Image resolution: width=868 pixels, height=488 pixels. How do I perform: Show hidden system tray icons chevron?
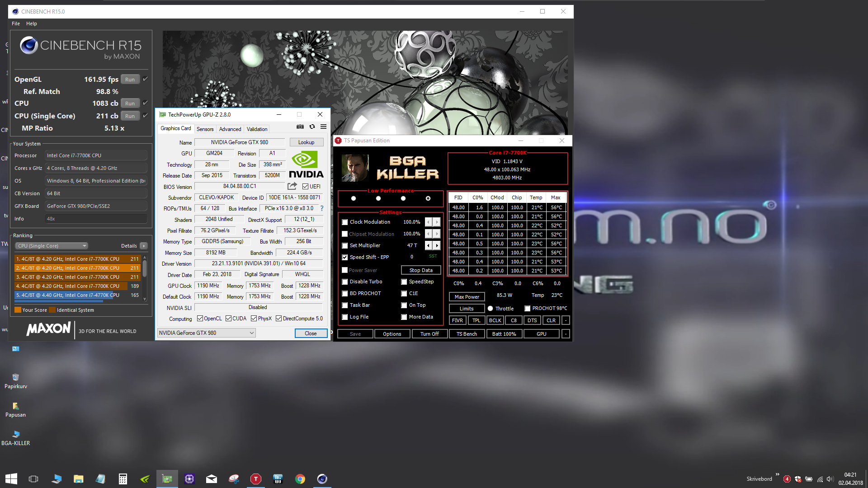[x=777, y=474]
